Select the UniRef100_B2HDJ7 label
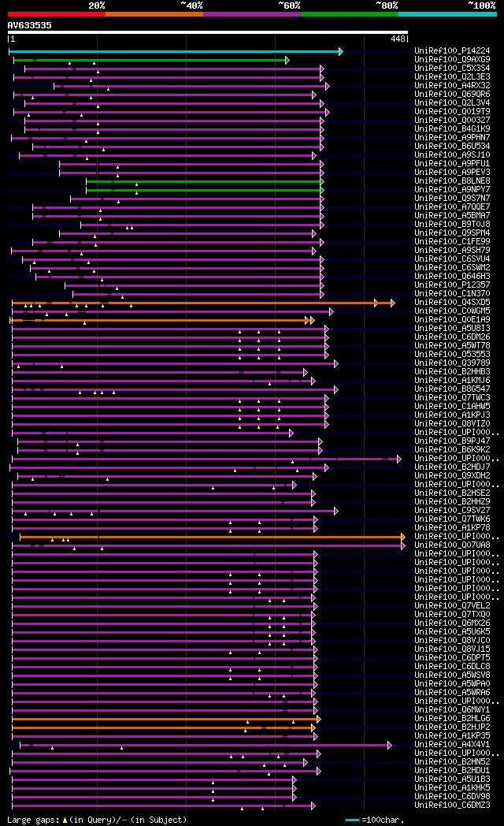The image size is (504, 826). click(x=452, y=467)
